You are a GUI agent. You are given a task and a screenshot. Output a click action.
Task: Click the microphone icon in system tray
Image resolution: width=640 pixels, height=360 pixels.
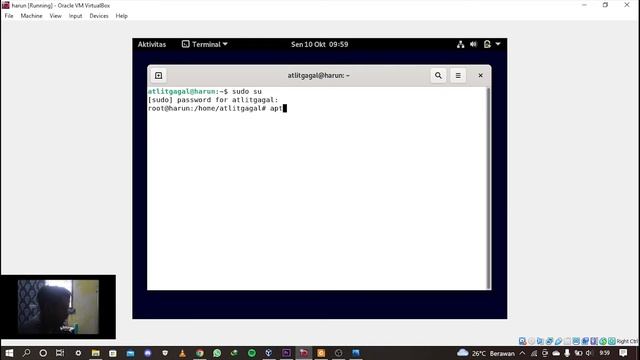[567, 353]
